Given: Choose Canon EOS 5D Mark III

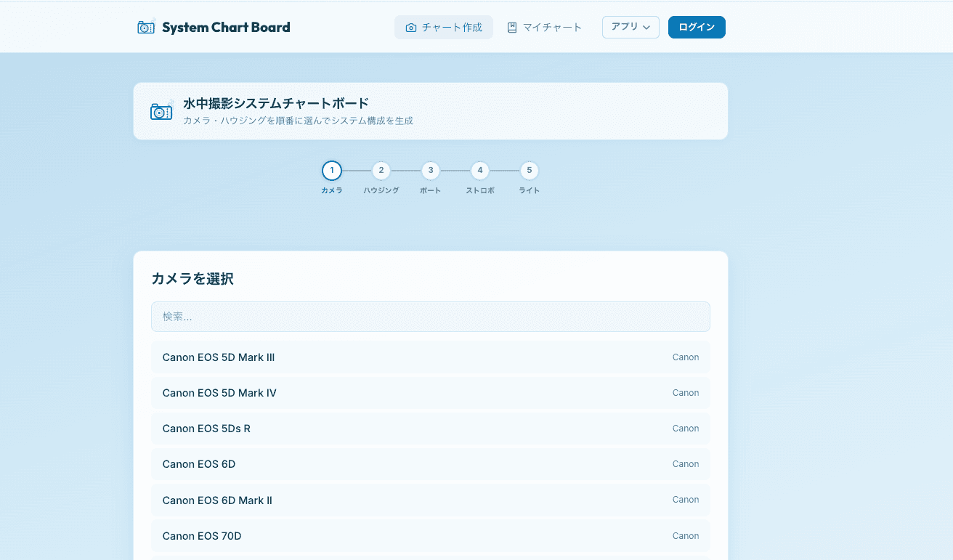Looking at the screenshot, I should coord(431,357).
